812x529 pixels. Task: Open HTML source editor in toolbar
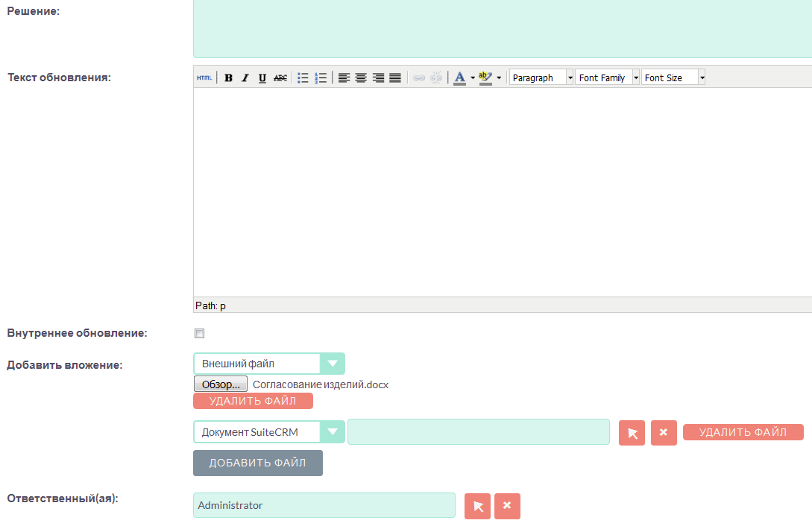[204, 77]
